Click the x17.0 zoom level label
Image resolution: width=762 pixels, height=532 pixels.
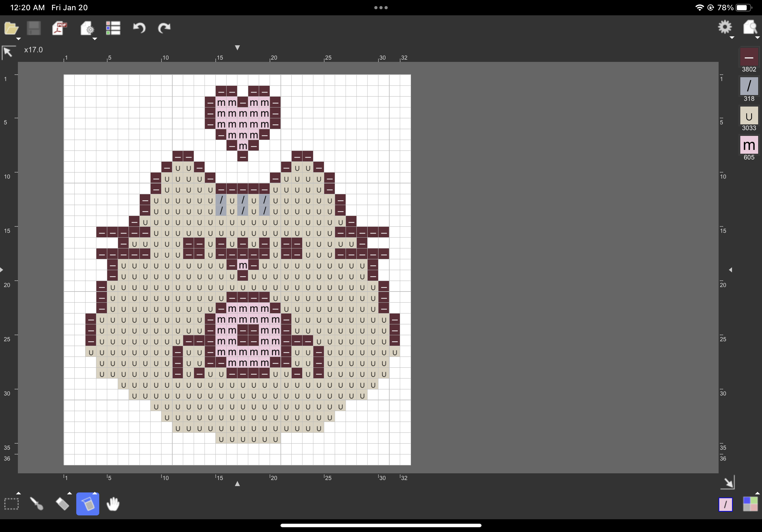click(34, 50)
